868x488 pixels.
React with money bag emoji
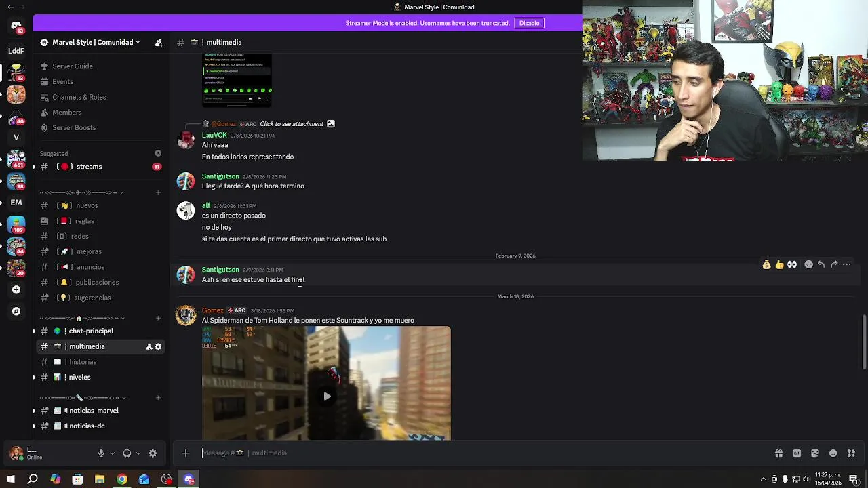766,264
